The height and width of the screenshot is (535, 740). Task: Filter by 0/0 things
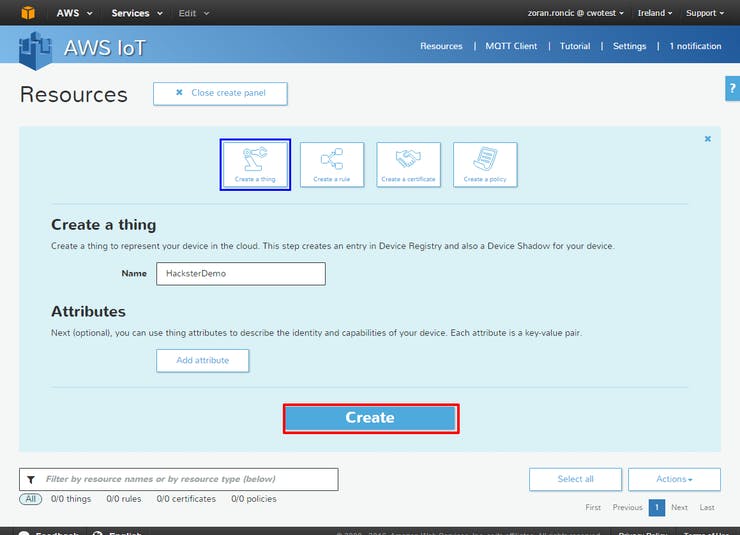[x=71, y=499]
